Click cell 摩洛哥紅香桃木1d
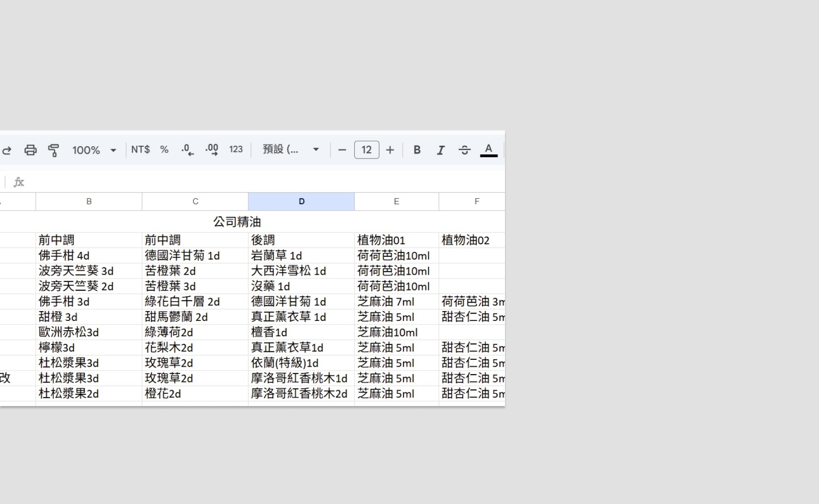This screenshot has width=819, height=504. [x=302, y=378]
